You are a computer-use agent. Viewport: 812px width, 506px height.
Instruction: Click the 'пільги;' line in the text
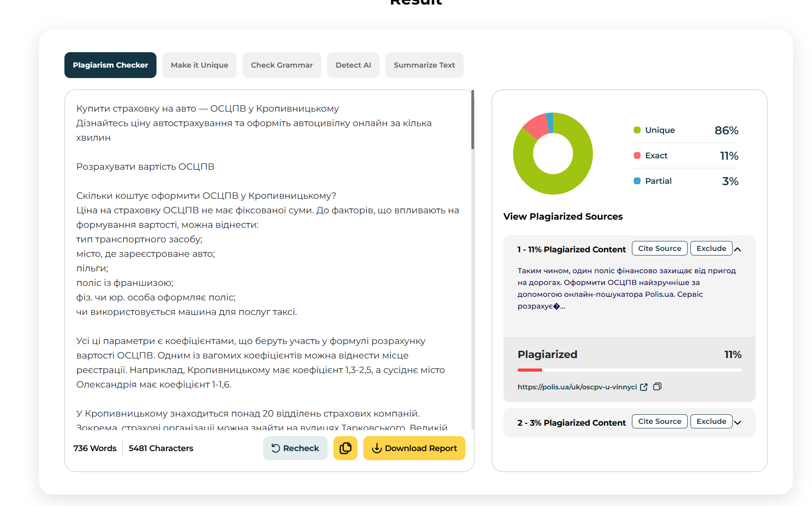click(x=92, y=268)
